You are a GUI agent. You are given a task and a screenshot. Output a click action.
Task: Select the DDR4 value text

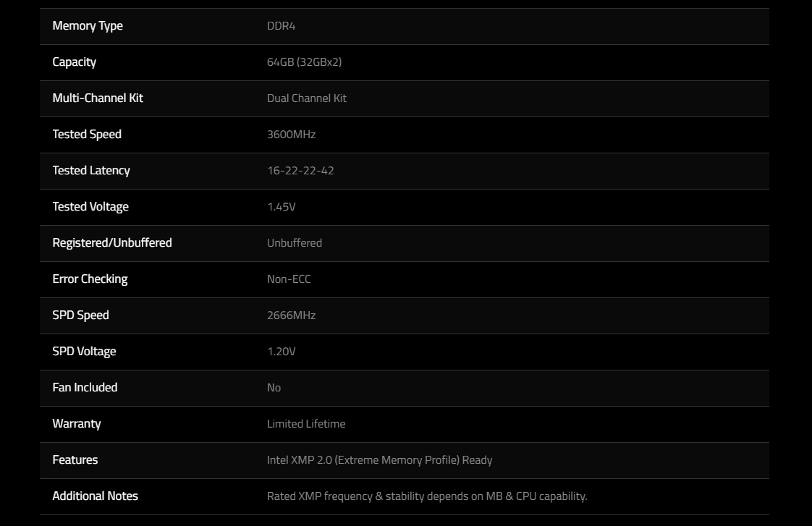tap(282, 26)
